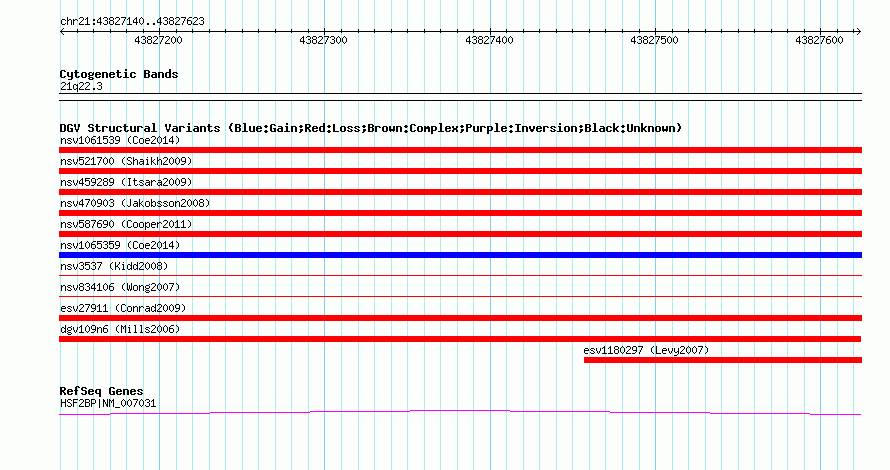The height and width of the screenshot is (470, 890).
Task: Click the RefSeq Genes track title
Action: 102,391
